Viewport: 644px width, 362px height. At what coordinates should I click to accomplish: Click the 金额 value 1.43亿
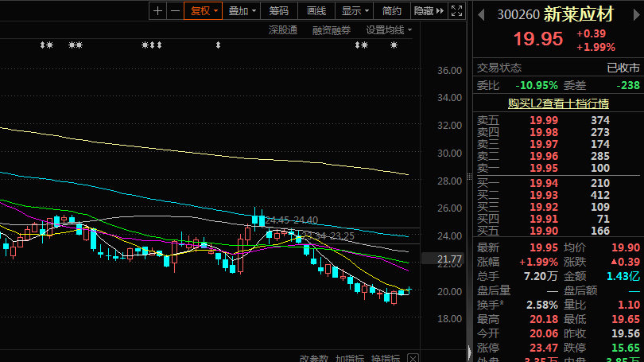point(623,276)
